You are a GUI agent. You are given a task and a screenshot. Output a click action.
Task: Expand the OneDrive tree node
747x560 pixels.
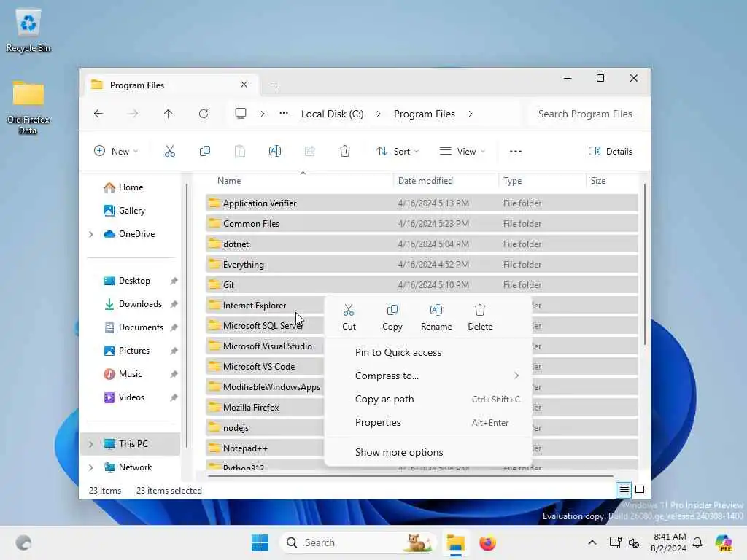click(x=90, y=234)
